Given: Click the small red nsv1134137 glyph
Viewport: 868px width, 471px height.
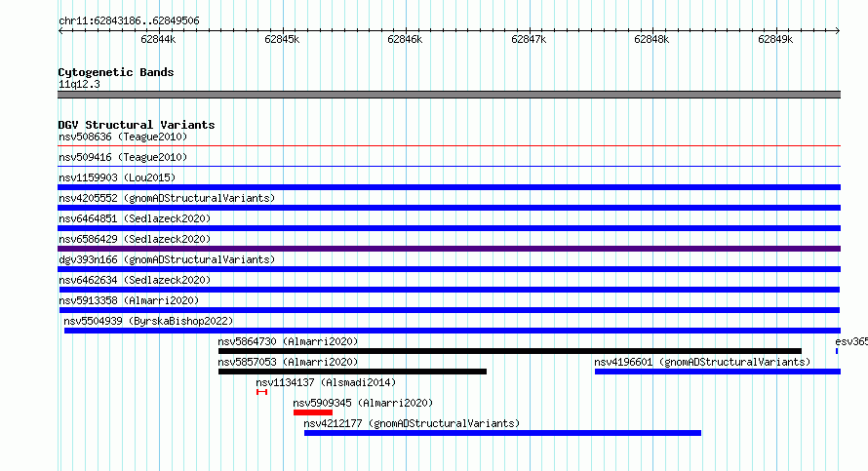Looking at the screenshot, I should pos(261,392).
